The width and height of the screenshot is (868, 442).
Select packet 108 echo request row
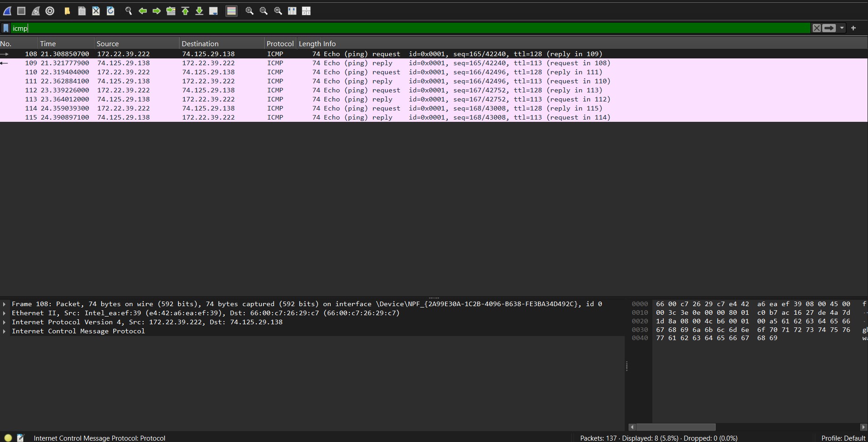coord(434,54)
